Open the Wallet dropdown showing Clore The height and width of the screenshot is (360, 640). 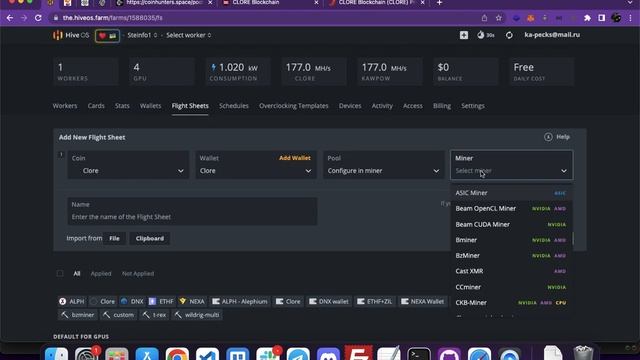(x=256, y=165)
